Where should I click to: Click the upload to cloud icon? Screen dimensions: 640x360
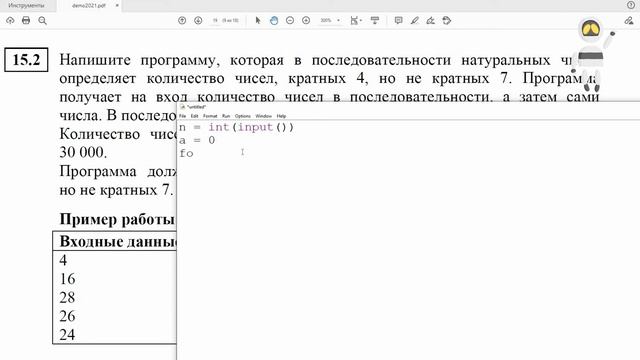tap(10, 20)
